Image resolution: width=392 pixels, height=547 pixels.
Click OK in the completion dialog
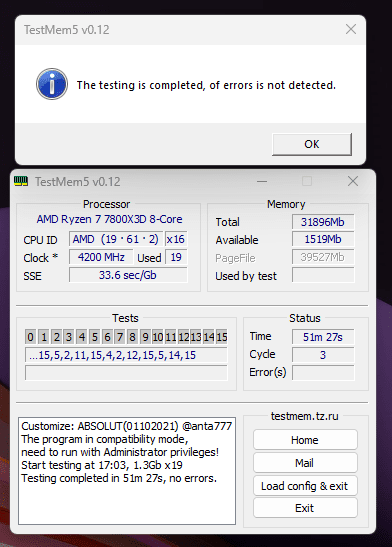(312, 144)
